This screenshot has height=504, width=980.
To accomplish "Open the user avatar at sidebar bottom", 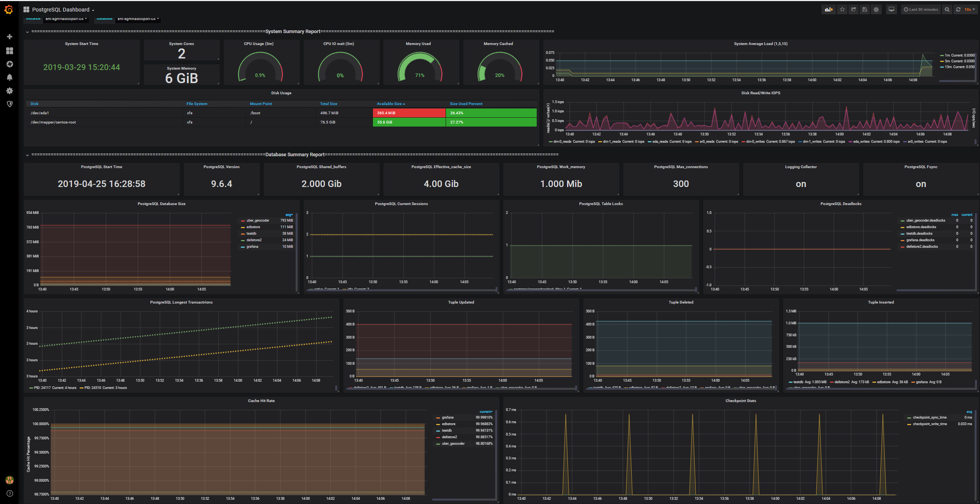I will tap(10, 480).
